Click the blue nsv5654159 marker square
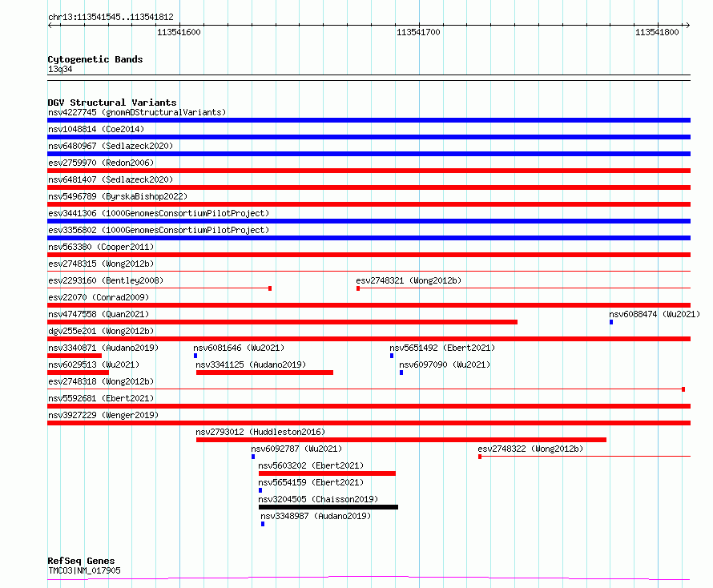 point(260,490)
